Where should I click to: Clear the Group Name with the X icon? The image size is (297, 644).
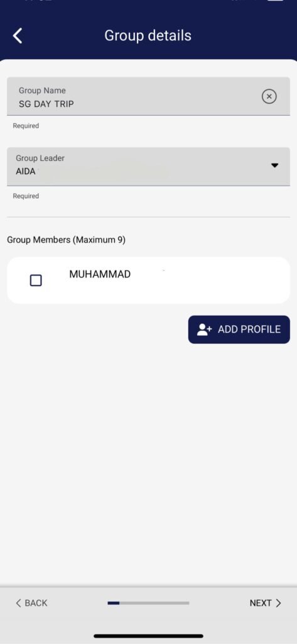tap(269, 96)
